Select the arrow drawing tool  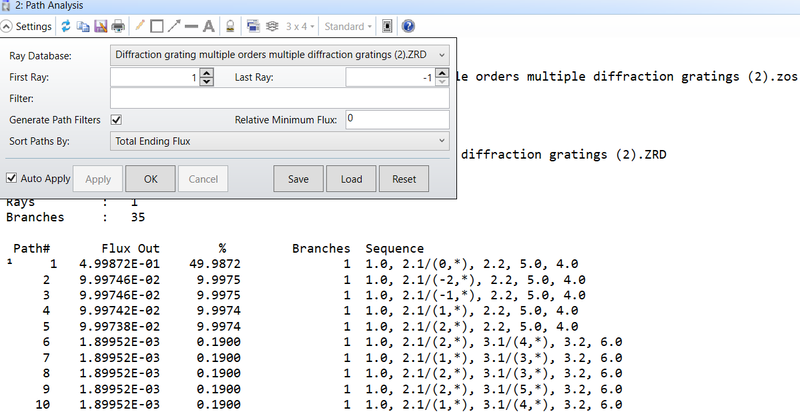click(x=173, y=26)
